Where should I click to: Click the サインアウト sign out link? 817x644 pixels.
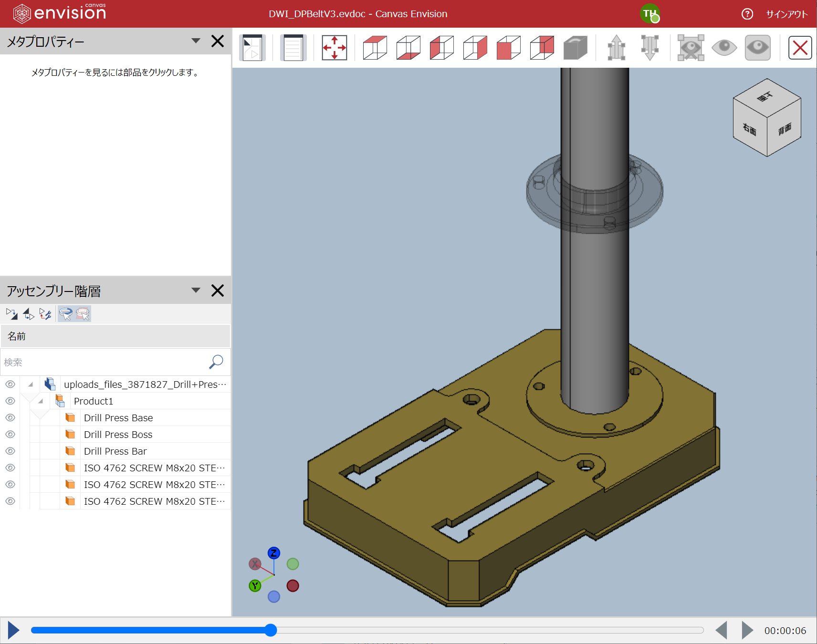[x=786, y=14]
